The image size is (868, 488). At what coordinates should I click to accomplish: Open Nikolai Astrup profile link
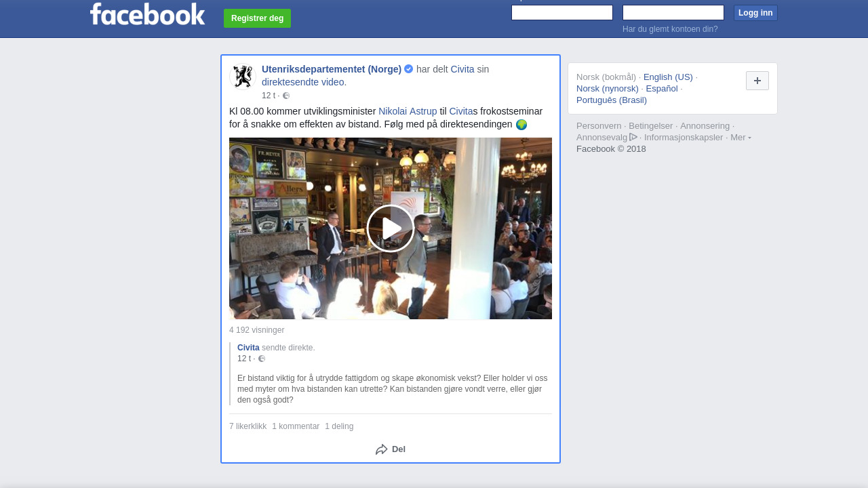click(x=408, y=111)
